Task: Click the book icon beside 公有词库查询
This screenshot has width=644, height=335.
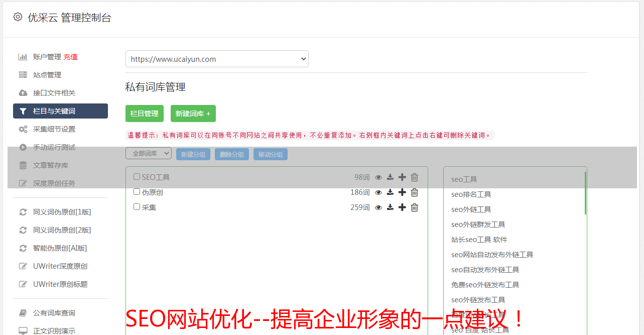Action: [23, 313]
